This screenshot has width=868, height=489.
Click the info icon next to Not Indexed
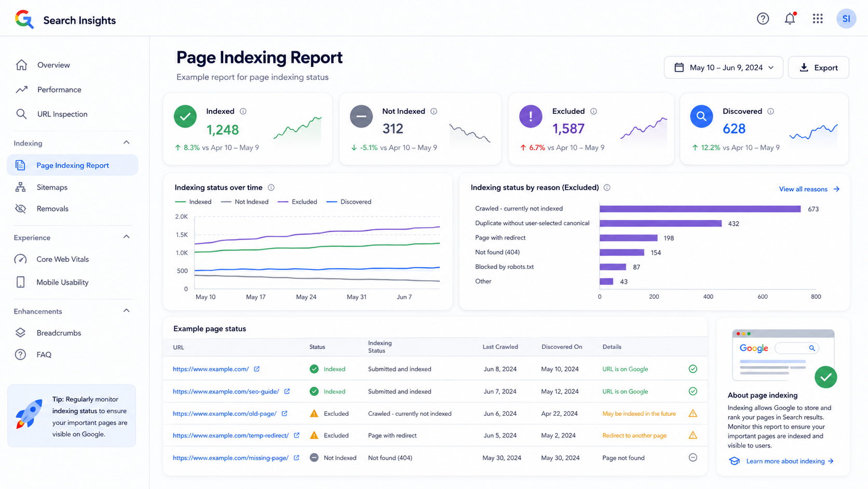pos(434,111)
